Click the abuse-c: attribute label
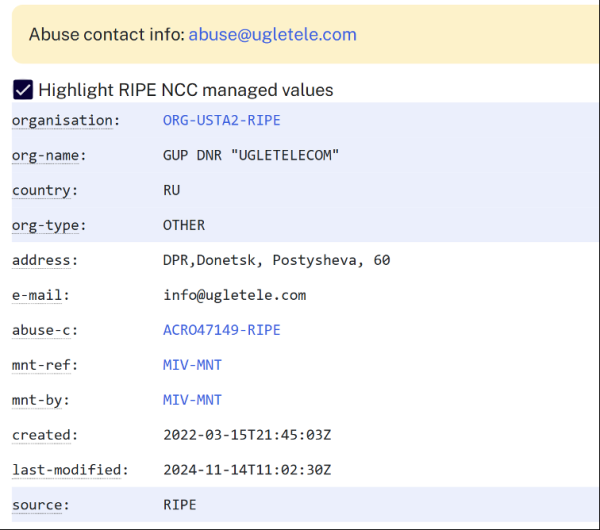Screen dimensions: 600x530 click(45, 330)
